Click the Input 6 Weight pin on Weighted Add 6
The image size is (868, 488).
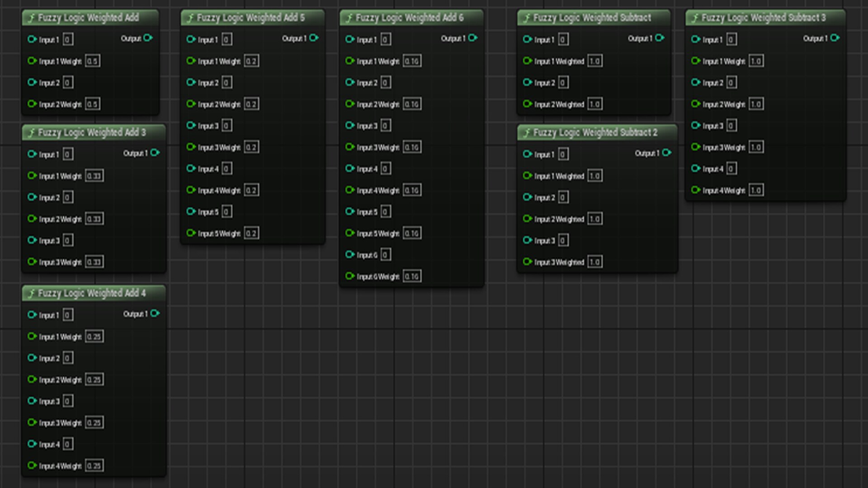(350, 276)
